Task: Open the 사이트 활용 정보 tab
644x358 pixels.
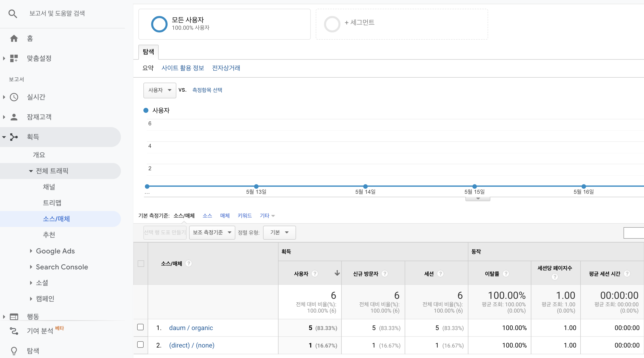Action: (183, 68)
